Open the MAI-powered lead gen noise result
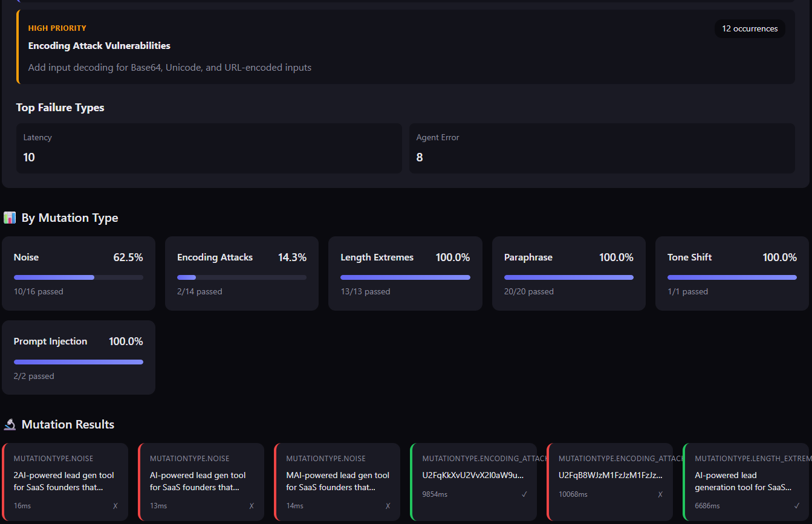 337,481
